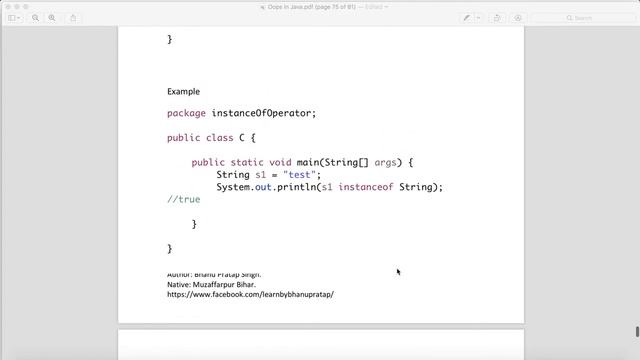Click the 'Example' heading text
Viewport: 640px width, 360px height.
tap(183, 91)
